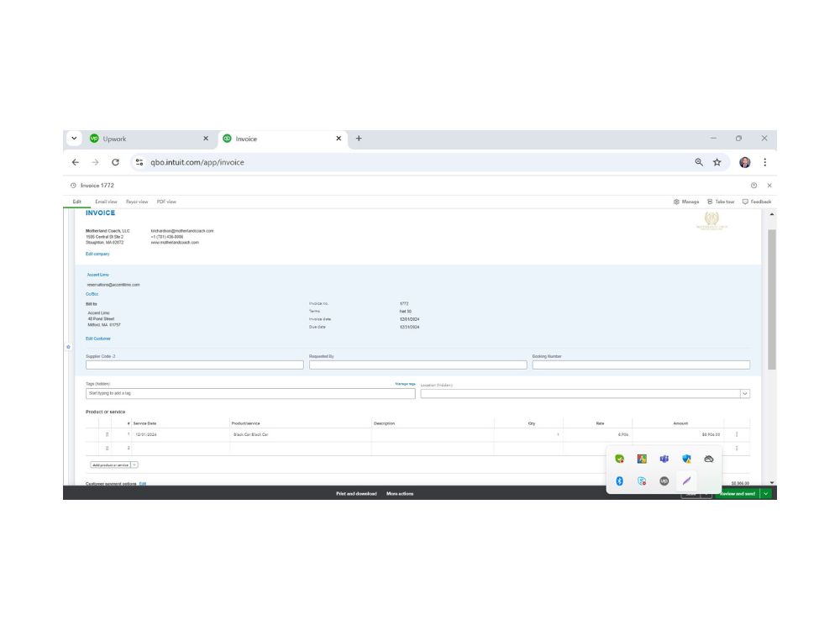Grab the row 1 drag handle

pyautogui.click(x=108, y=434)
